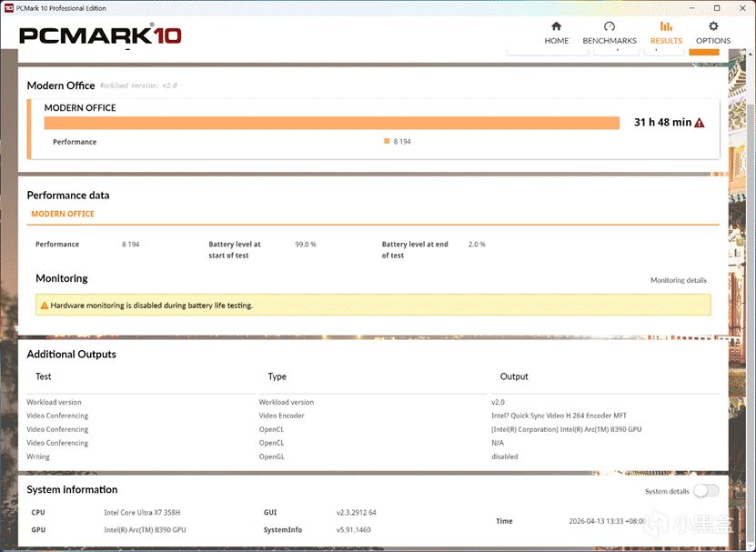Screen dimensions: 756x552
Task: Open the BENCHMARKS section
Action: [610, 33]
